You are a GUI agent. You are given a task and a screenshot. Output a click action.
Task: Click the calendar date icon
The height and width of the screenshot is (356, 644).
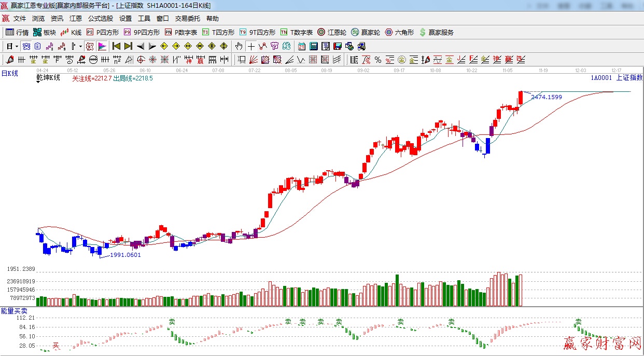coord(301,46)
